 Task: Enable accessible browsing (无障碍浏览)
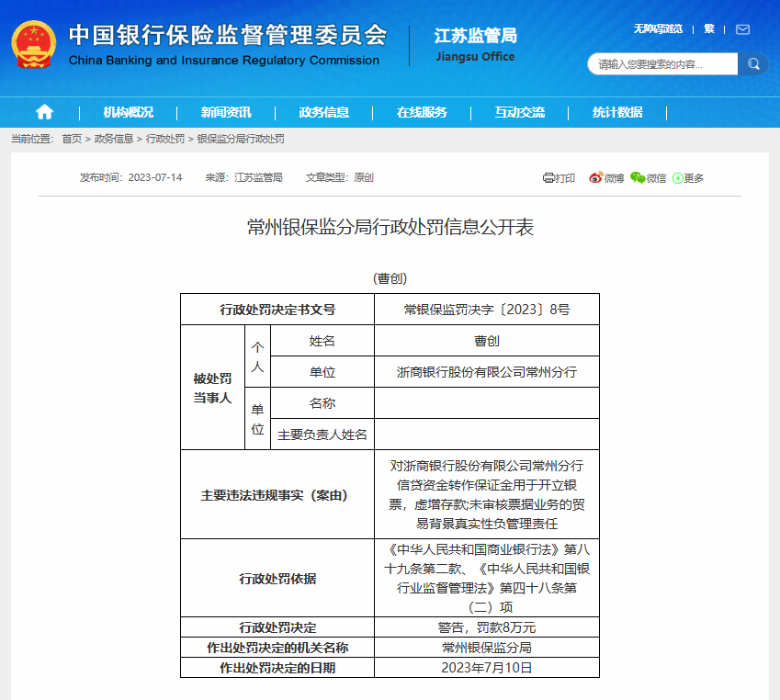pos(658,29)
